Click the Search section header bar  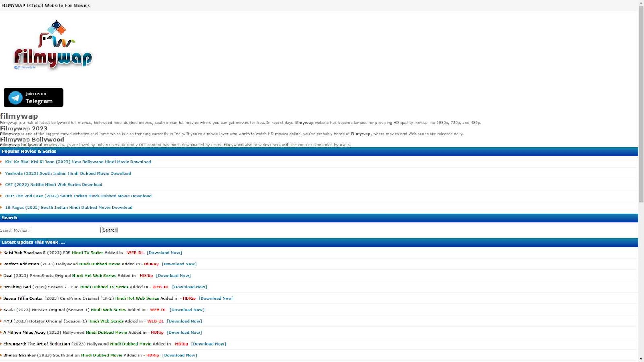(x=319, y=218)
